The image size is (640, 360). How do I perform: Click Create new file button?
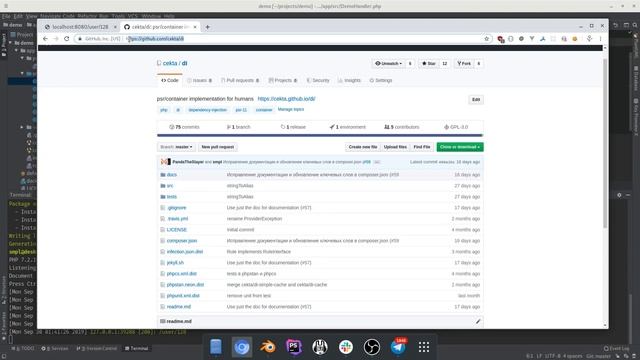363,147
